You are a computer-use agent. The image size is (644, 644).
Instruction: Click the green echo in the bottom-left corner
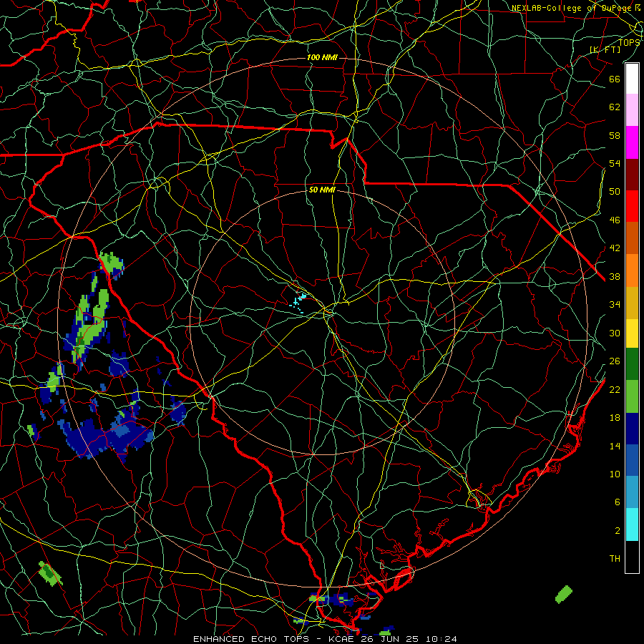click(51, 573)
